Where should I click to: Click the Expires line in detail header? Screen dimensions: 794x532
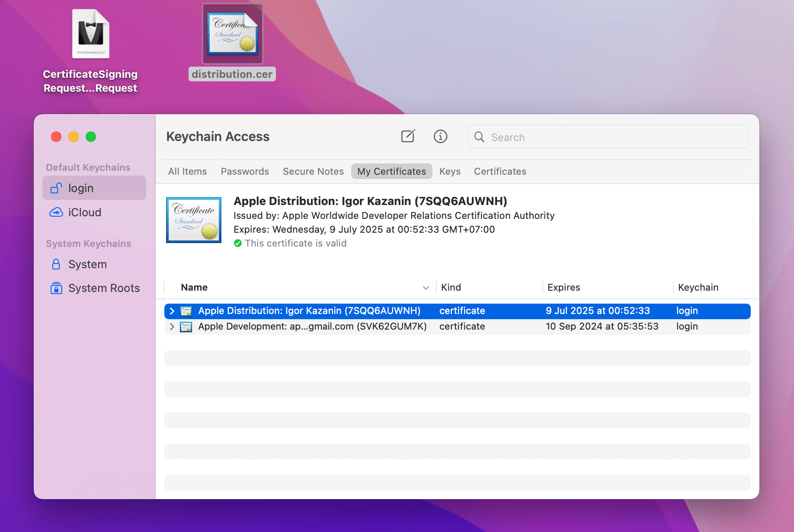364,229
